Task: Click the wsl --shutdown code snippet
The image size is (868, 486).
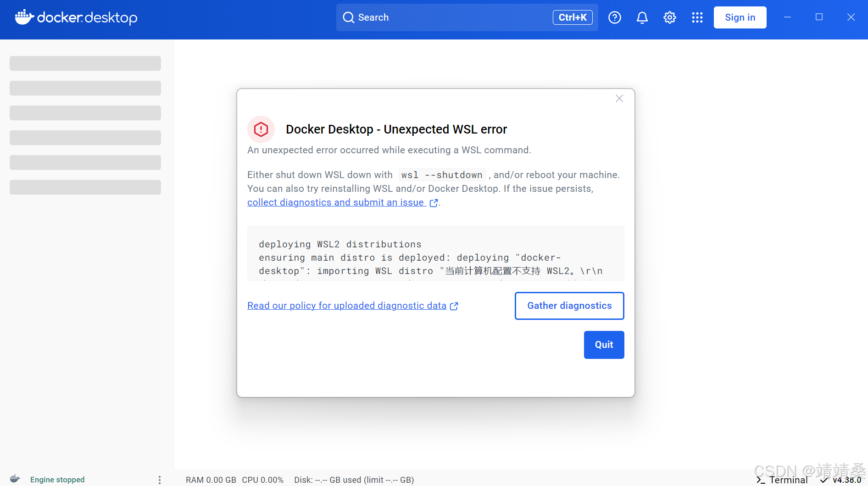Action: point(442,175)
